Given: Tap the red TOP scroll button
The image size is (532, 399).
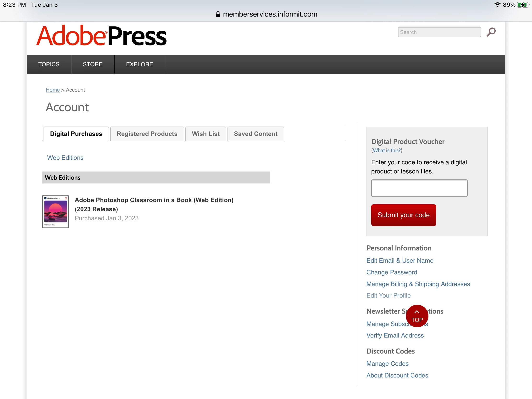Looking at the screenshot, I should [x=417, y=316].
